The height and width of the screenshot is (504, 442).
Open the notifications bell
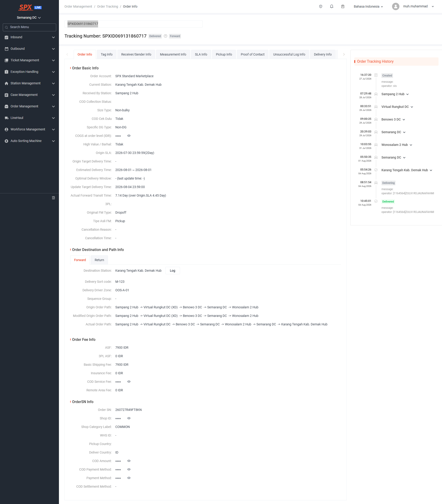pyautogui.click(x=332, y=6)
